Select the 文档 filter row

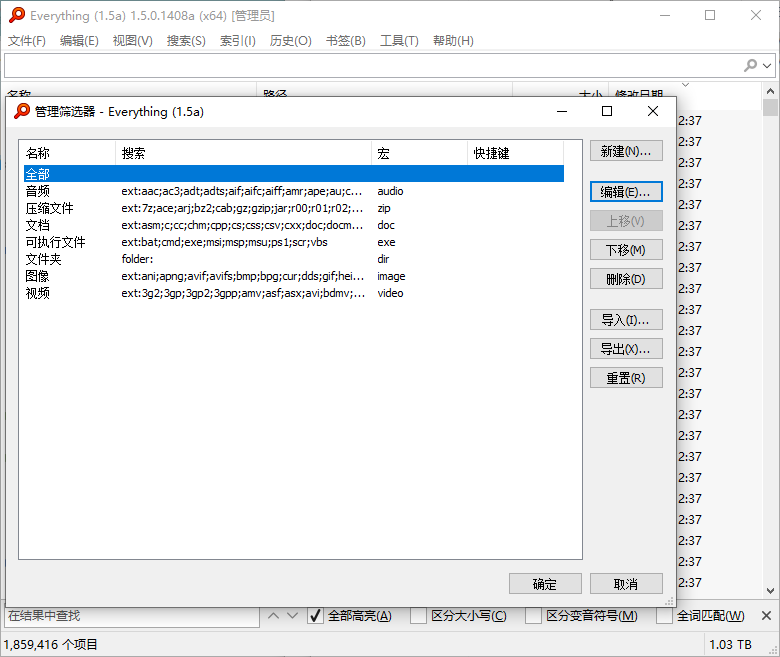tap(293, 225)
